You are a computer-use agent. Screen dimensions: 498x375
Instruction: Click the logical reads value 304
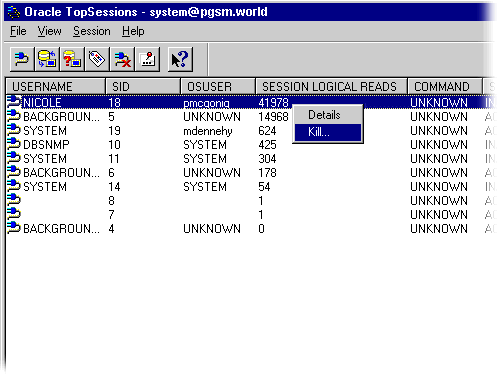267,159
